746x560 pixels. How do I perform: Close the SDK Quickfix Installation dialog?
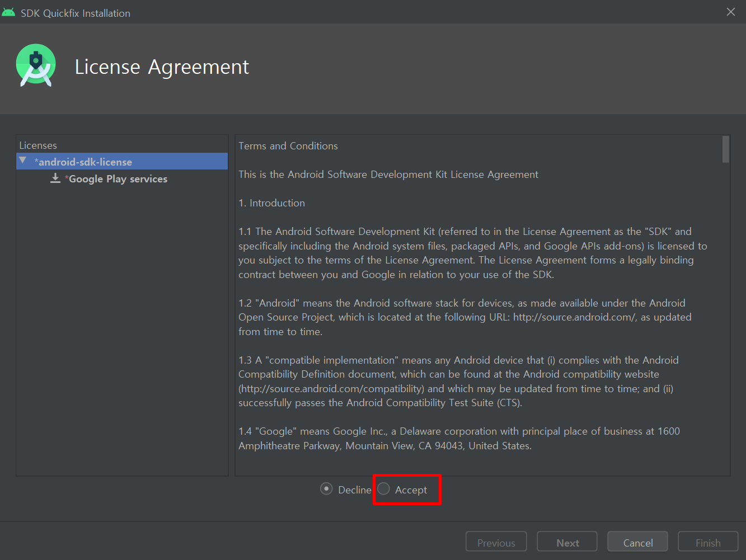731,12
